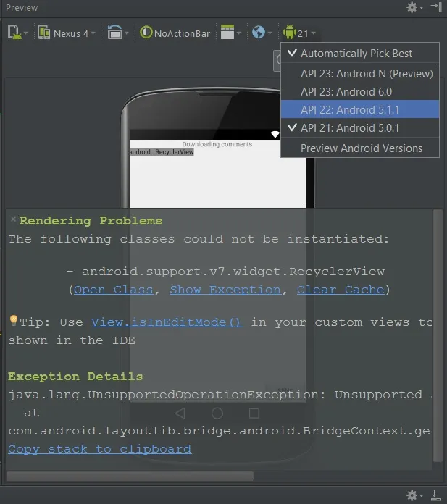Choose API 23: Android 6.0

point(360,92)
